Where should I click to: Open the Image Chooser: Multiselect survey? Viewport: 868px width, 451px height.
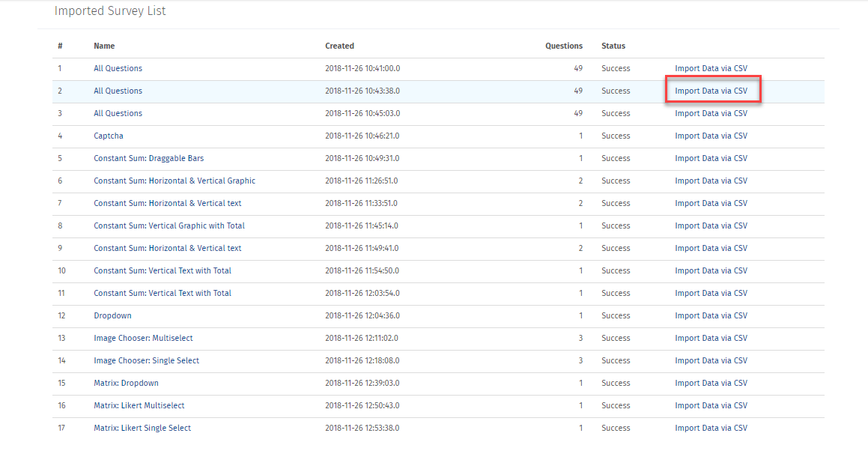143,338
